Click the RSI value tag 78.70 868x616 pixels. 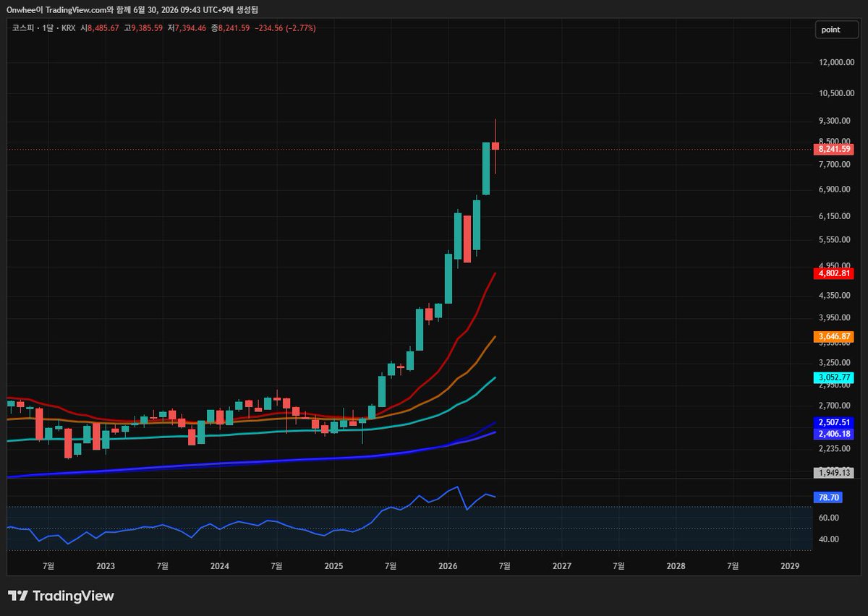tap(829, 497)
